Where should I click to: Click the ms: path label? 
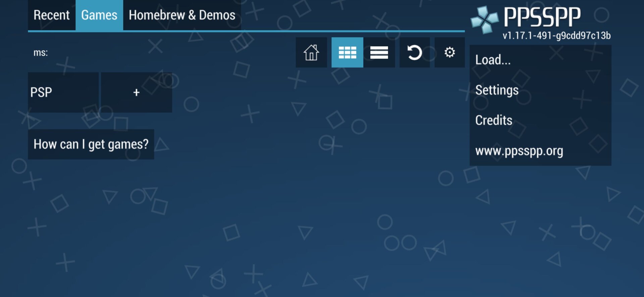[41, 53]
